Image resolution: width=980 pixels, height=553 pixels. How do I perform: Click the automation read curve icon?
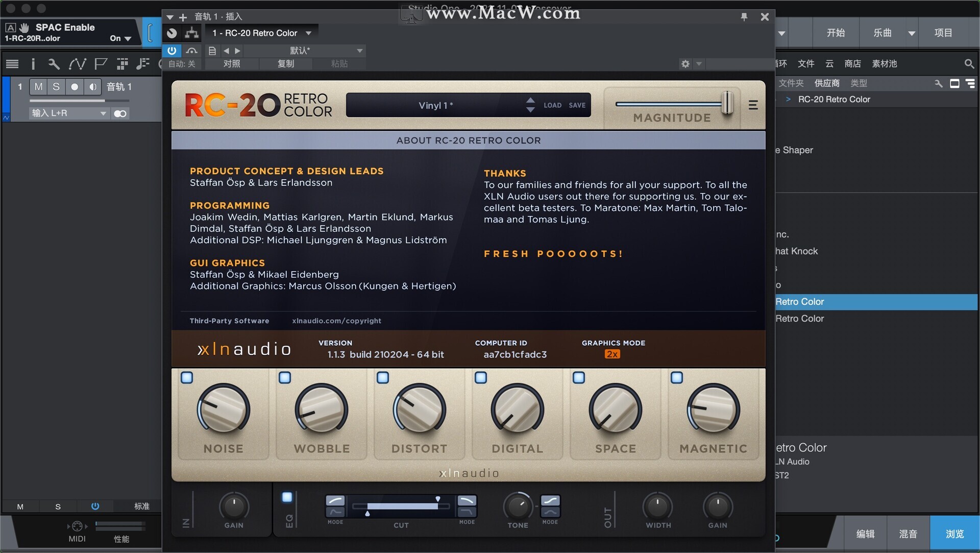point(192,51)
